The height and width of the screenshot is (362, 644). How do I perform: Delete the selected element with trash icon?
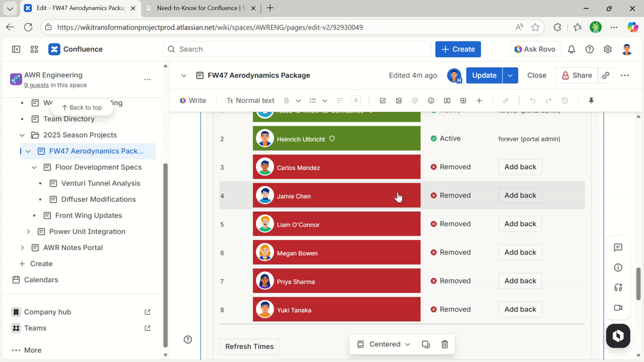[445, 344]
